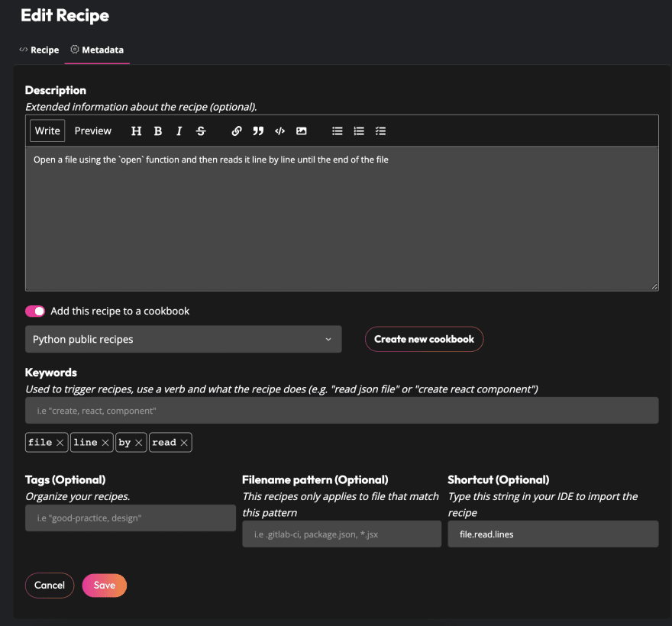672x626 pixels.
Task: Focus the Keywords input field
Action: (342, 411)
